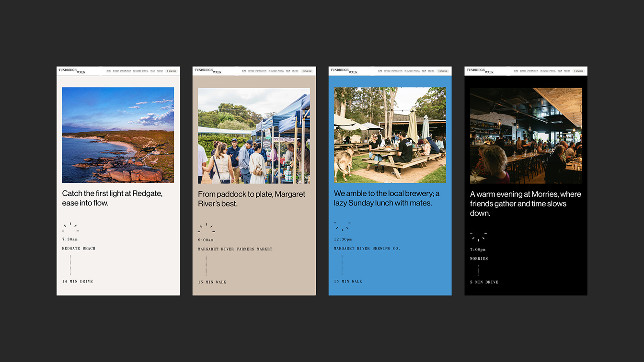
Task: Click the 5 MIN DRIVE text
Action: (484, 282)
